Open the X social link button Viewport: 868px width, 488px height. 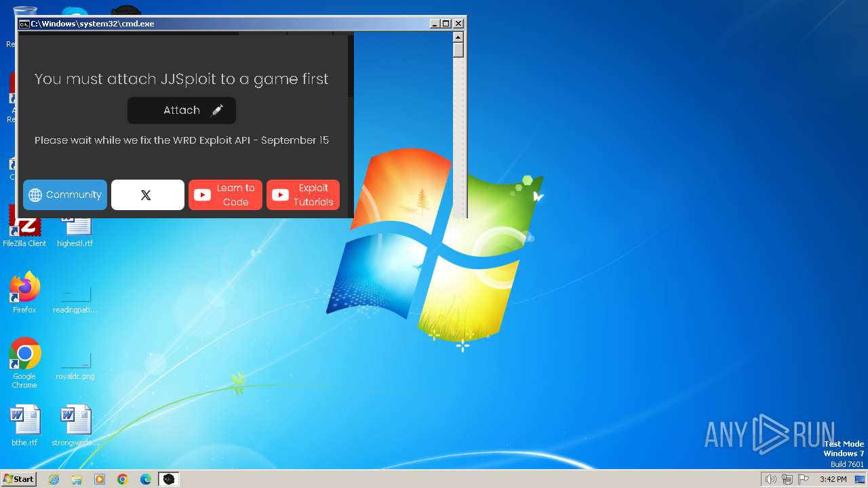(148, 195)
